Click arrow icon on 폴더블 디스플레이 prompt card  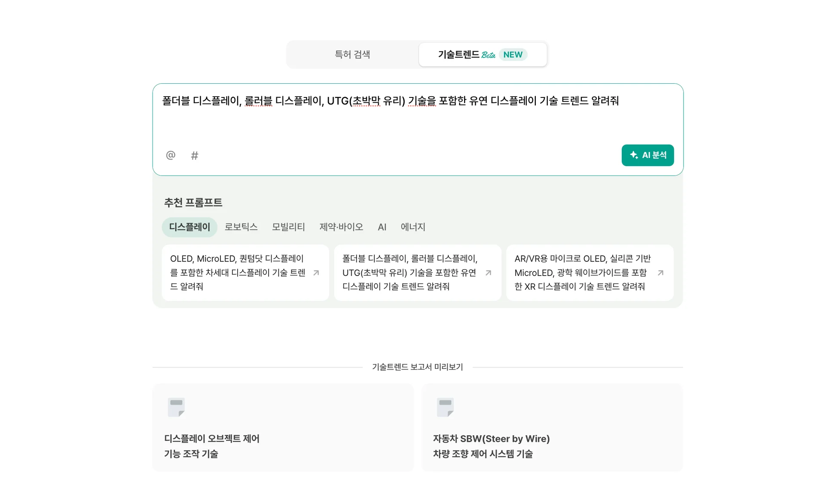click(488, 273)
